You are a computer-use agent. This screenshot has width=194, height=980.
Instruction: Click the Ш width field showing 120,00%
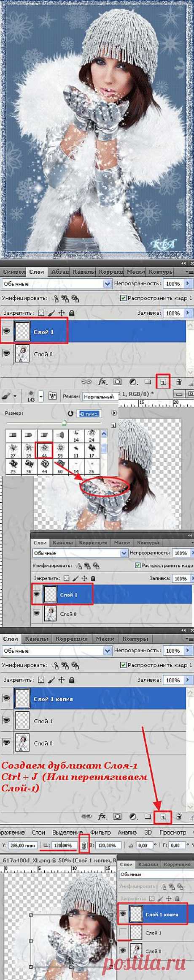point(64,846)
